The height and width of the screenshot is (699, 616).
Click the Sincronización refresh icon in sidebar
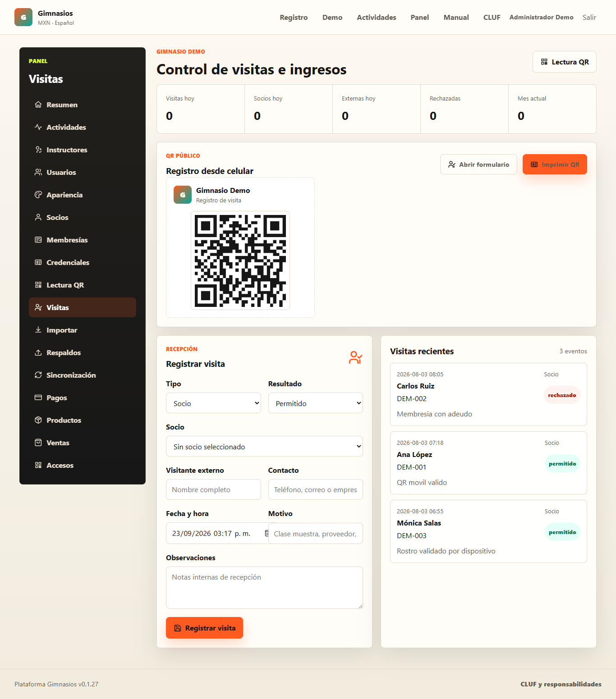[x=38, y=375]
